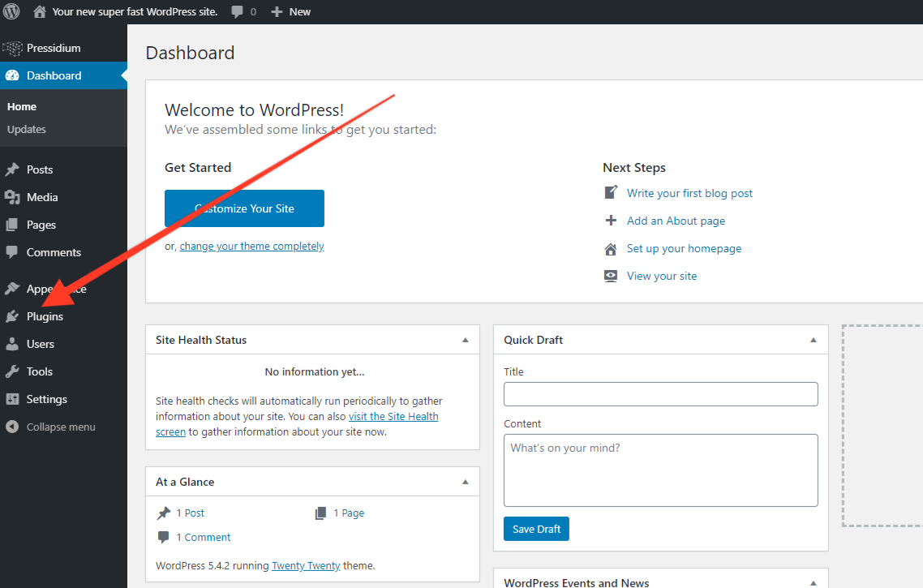Click the Plugins plug icon
Viewport: 923px width, 588px height.
coord(12,316)
